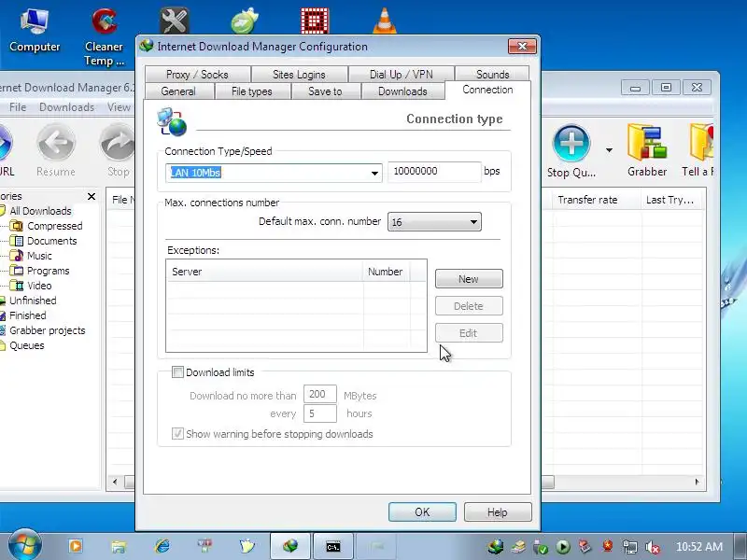The width and height of the screenshot is (747, 560).
Task: Click the Delete exception button
Action: pos(469,306)
